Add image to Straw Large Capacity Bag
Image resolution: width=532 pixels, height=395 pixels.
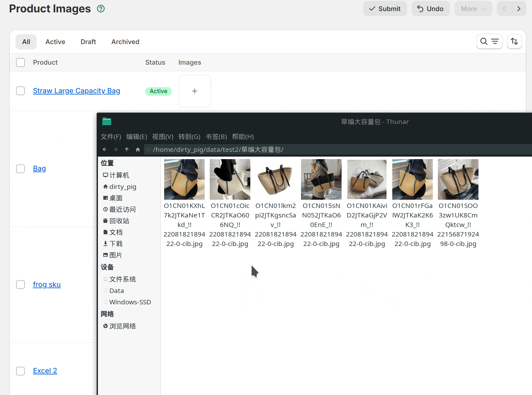coord(195,91)
